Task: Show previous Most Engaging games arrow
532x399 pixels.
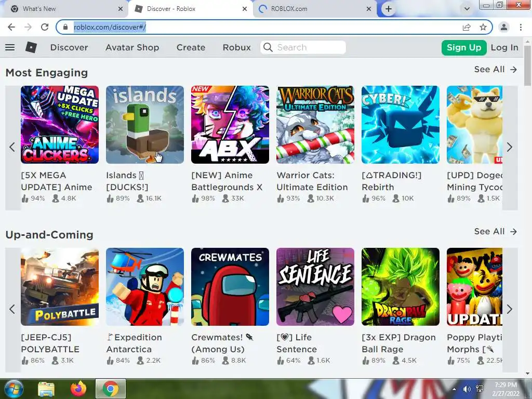Action: (12, 147)
